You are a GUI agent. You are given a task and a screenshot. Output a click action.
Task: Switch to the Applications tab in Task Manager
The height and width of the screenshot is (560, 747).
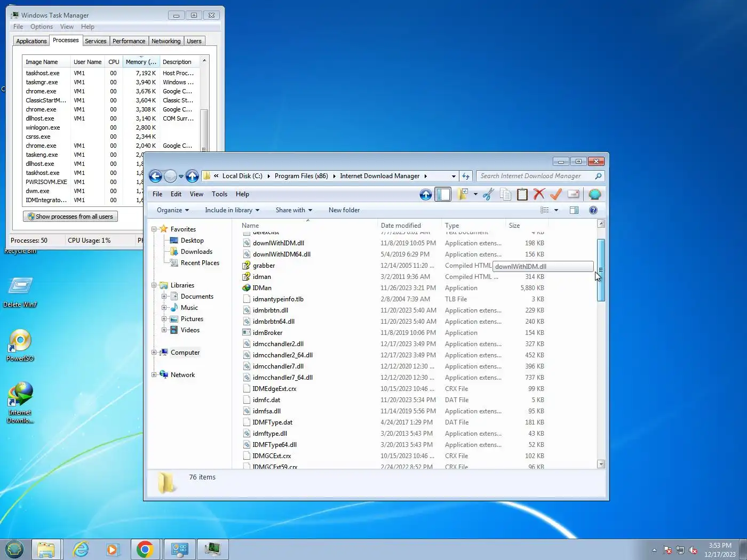tap(31, 41)
